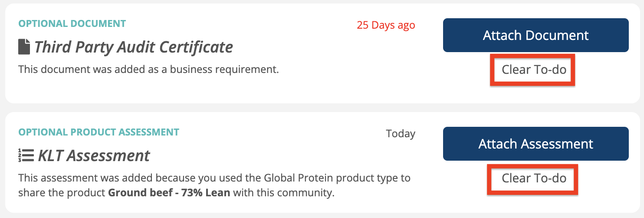Image resolution: width=644 pixels, height=218 pixels.
Task: Click the Today timestamp
Action: (x=401, y=134)
